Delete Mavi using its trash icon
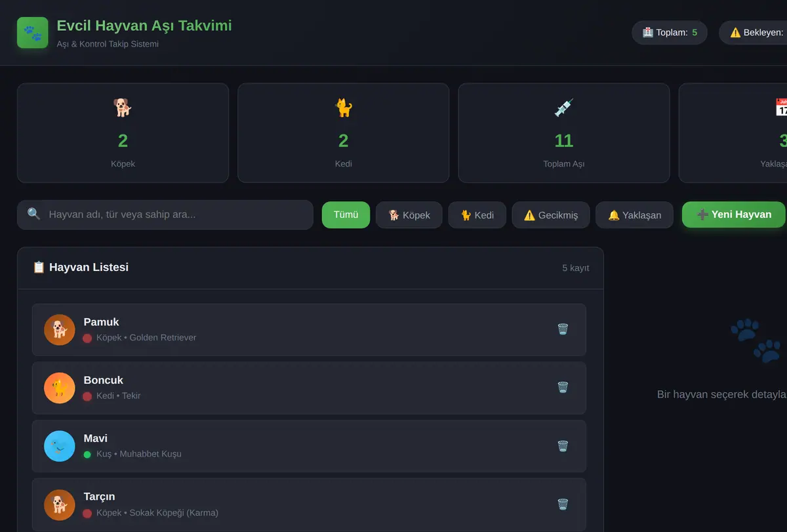Viewport: 787px width, 532px height. pyautogui.click(x=563, y=446)
